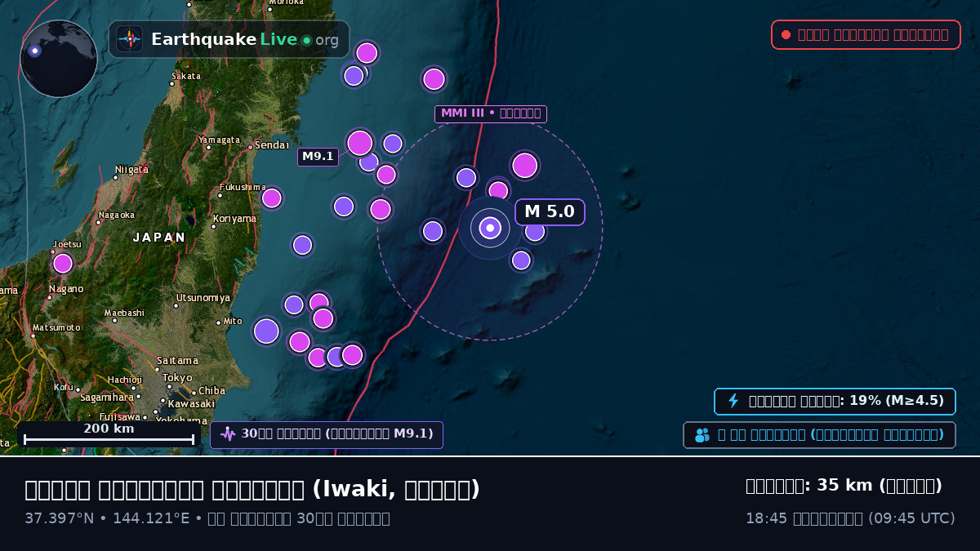
Task: Select the magenta quake marker attached to M9.1
Action: [x=360, y=143]
